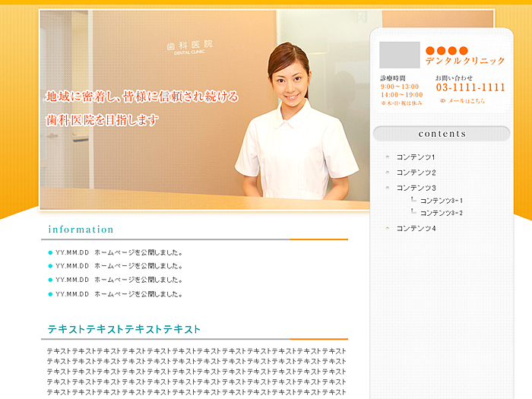Screen dimensions: 532x399
Task: Click the お問い合わせ label
Action: tap(454, 78)
